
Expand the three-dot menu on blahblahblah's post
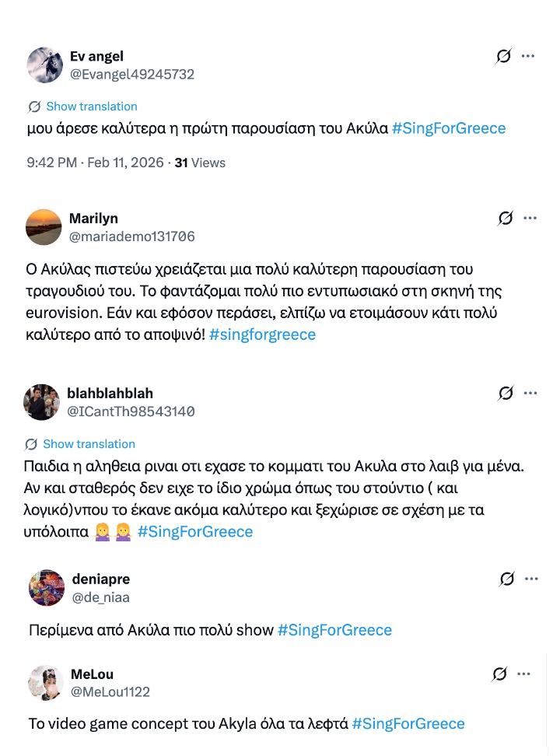click(530, 393)
